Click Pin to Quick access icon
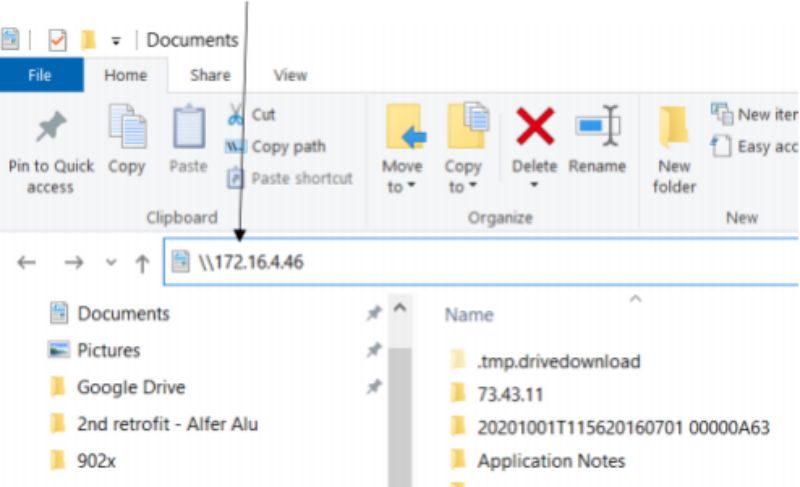Image resolution: width=800 pixels, height=487 pixels. tap(50, 129)
